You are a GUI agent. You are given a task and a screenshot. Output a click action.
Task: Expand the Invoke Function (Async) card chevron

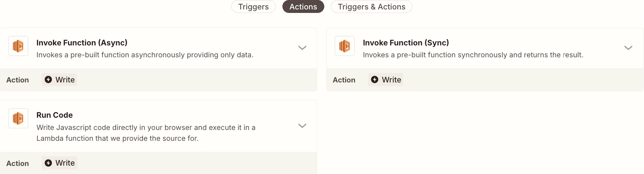pos(302,48)
